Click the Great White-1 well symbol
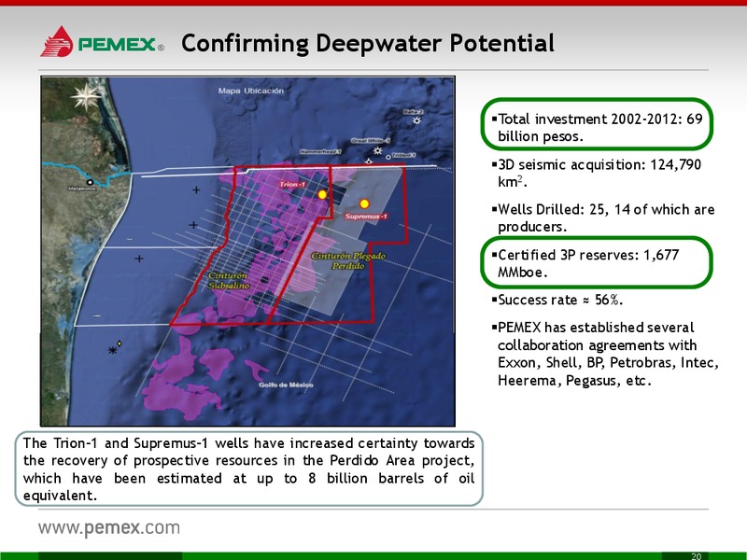 coord(377,150)
